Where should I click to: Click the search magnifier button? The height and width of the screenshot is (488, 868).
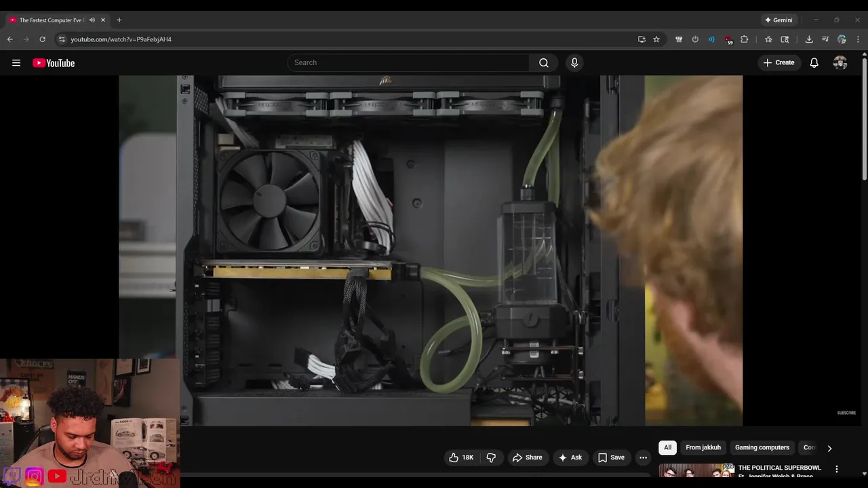(x=544, y=62)
